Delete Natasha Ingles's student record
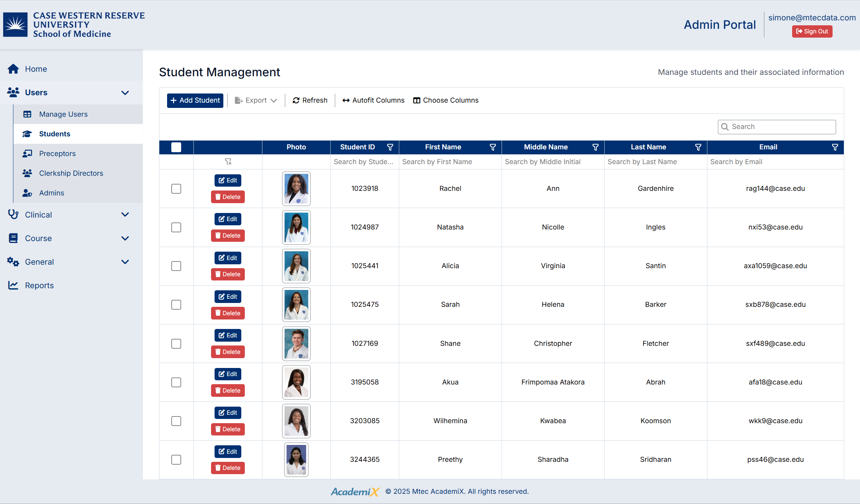 click(228, 235)
